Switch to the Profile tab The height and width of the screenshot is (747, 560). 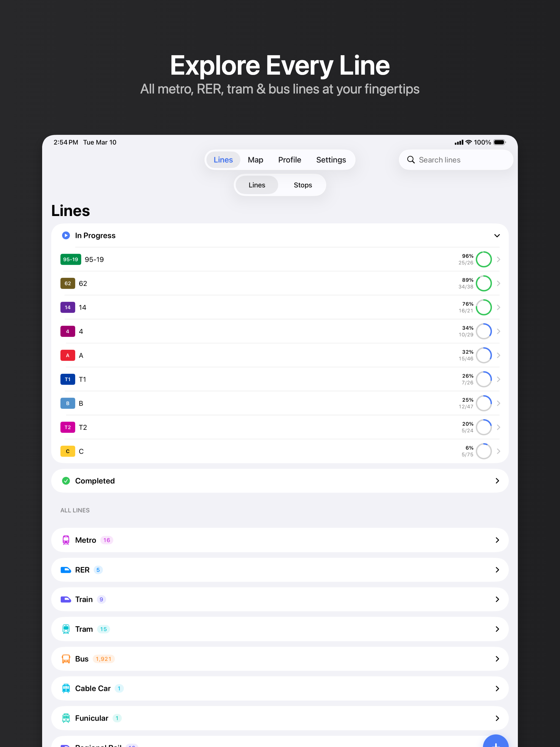click(290, 160)
